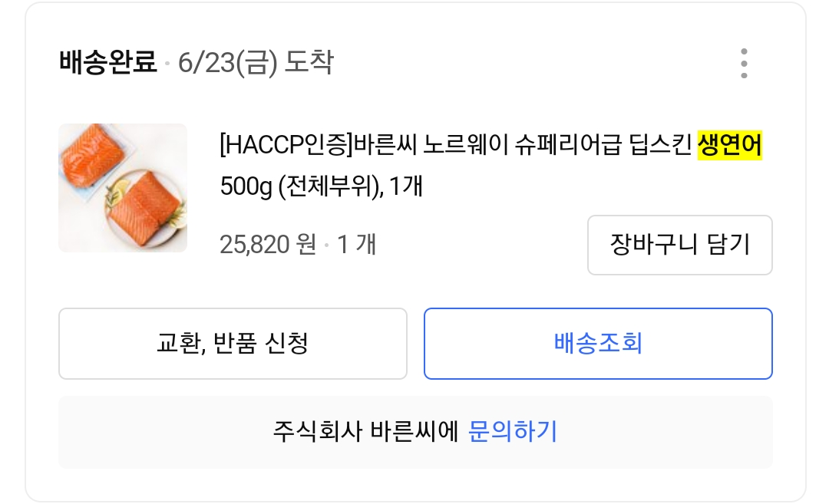Image resolution: width=829 pixels, height=504 pixels.
Task: Click the 6/23(금) 도착 arrival date
Action: [256, 62]
